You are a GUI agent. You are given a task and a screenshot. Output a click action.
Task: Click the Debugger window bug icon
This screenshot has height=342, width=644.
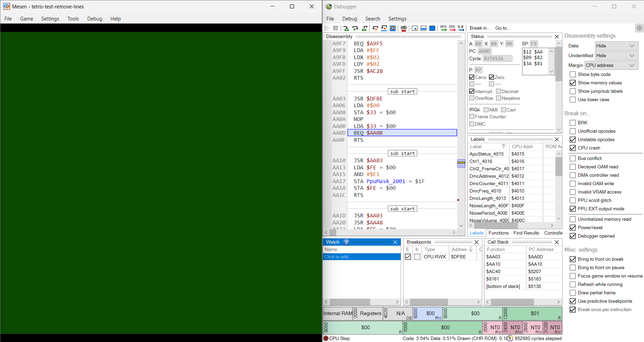[x=329, y=6]
